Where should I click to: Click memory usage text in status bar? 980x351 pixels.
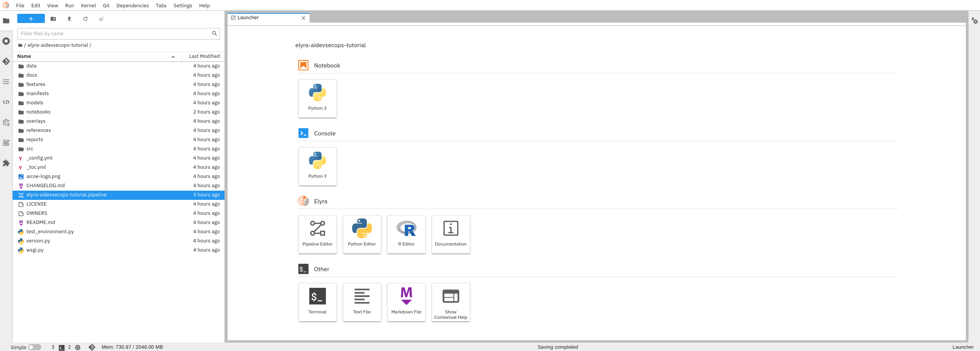point(132,347)
